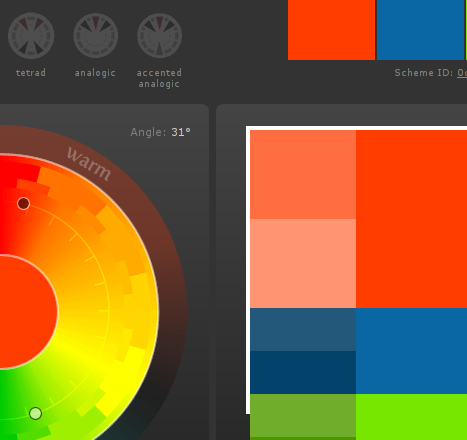This screenshot has width=467, height=440.
Task: Select the tetrad color scheme icon
Action: point(31,36)
